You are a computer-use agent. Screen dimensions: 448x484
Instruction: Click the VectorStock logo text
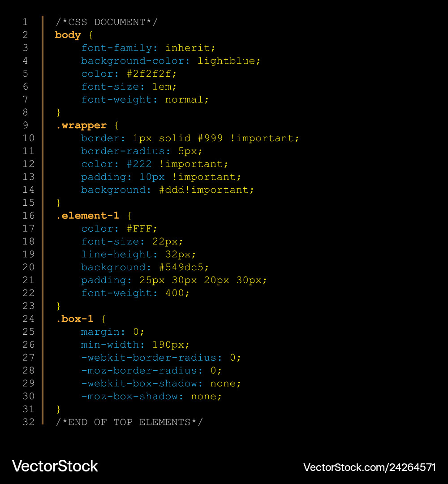click(55, 466)
